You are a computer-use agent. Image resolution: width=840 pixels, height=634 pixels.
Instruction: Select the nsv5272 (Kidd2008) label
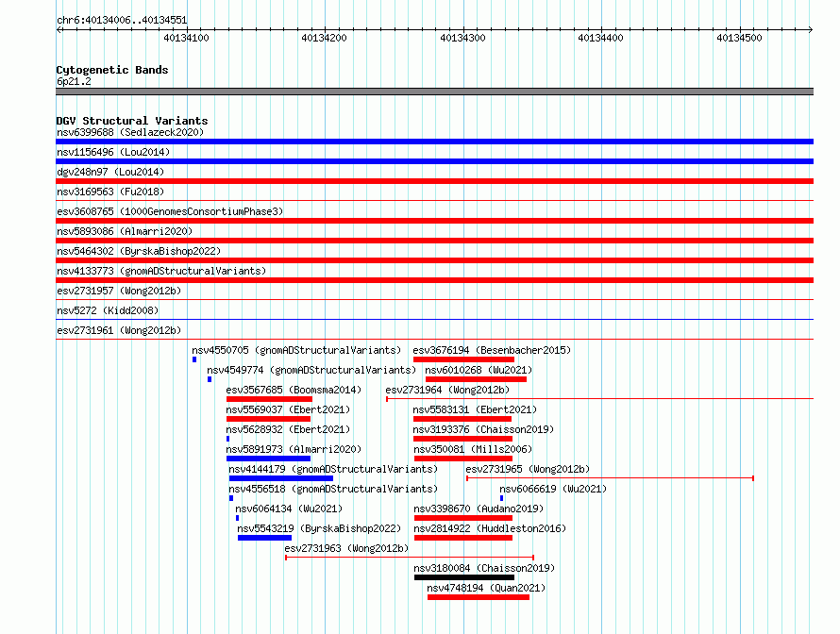pyautogui.click(x=108, y=310)
